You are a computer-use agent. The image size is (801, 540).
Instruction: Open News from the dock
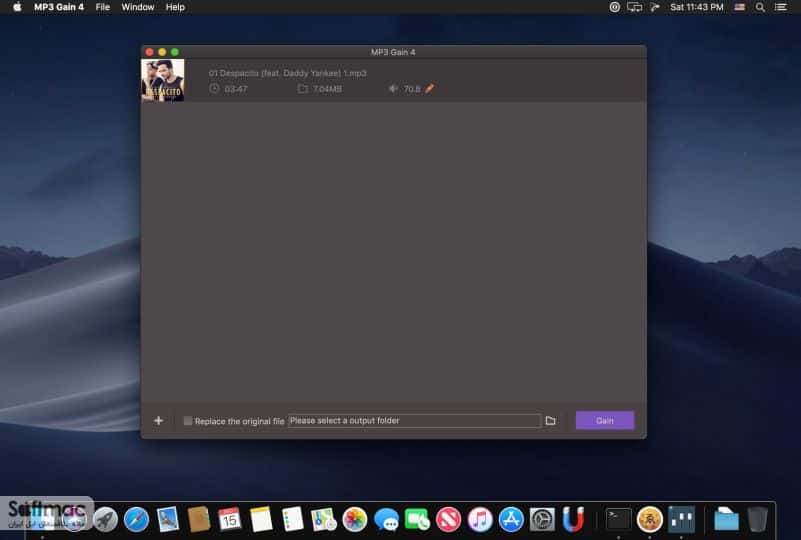coord(449,520)
